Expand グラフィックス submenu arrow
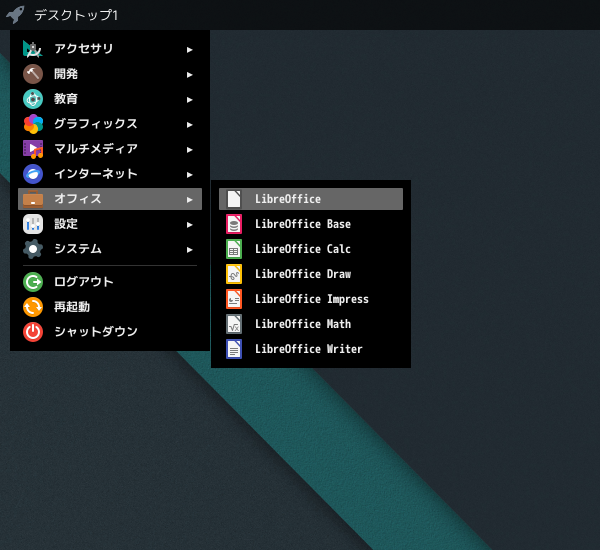 189,125
